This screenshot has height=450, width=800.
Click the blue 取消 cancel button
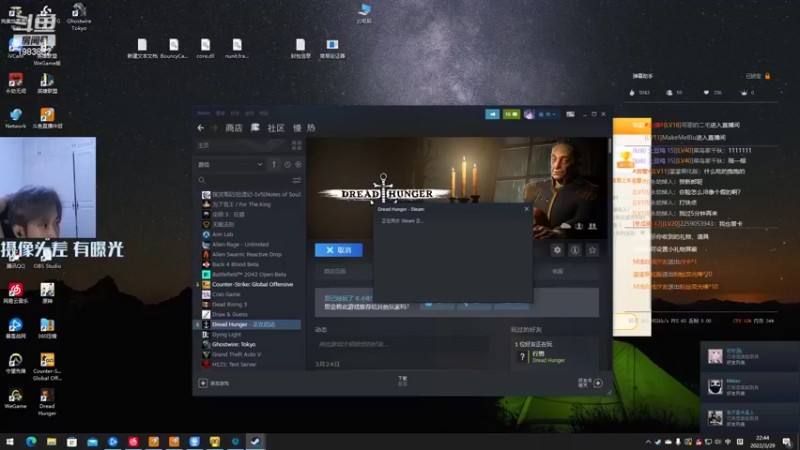click(339, 250)
